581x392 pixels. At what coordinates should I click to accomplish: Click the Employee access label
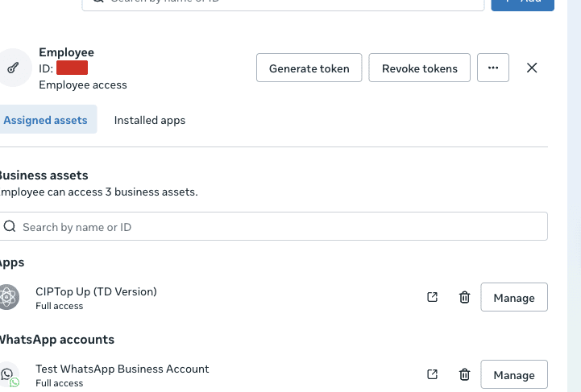click(x=83, y=85)
